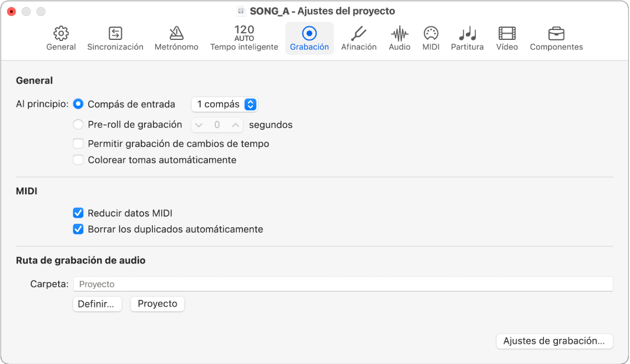Open Ajustes de grabación…
The image size is (630, 364).
click(x=554, y=341)
